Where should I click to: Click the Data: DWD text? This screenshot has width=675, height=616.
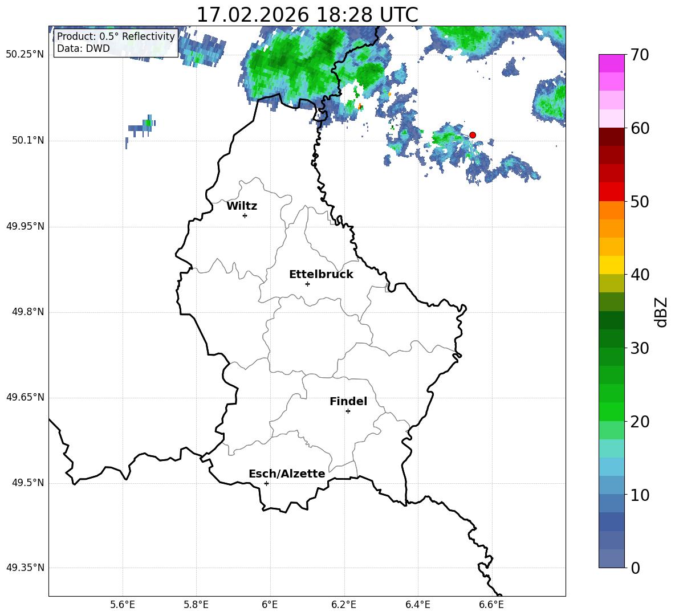(83, 48)
